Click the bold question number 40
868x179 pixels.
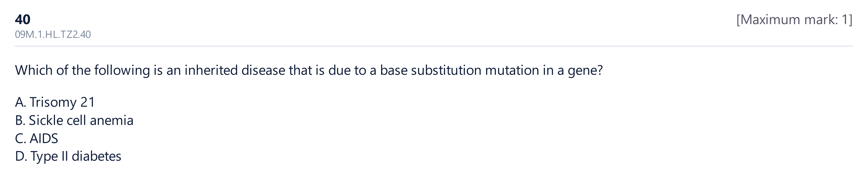tap(23, 20)
